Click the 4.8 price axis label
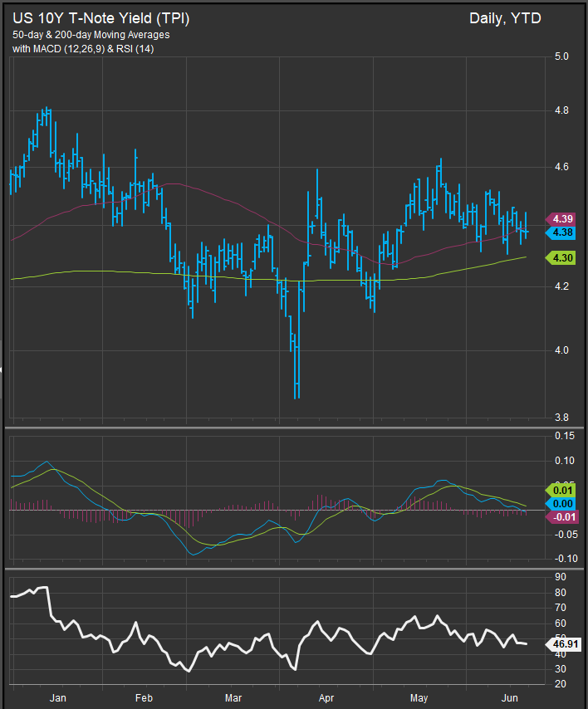588x709 pixels. pyautogui.click(x=561, y=110)
